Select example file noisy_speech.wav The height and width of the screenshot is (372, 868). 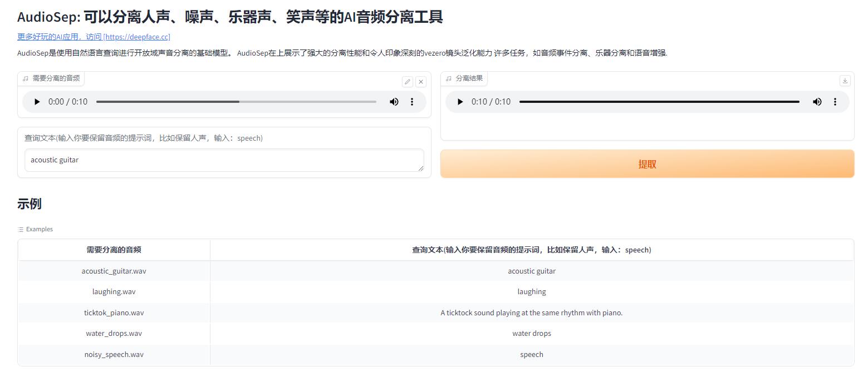(x=114, y=354)
